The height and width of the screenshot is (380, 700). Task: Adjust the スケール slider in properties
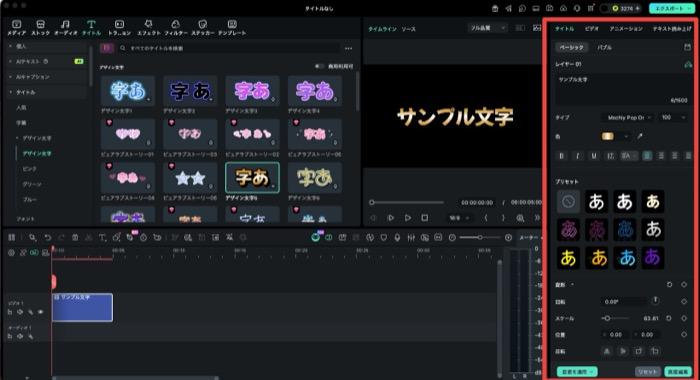[616, 318]
